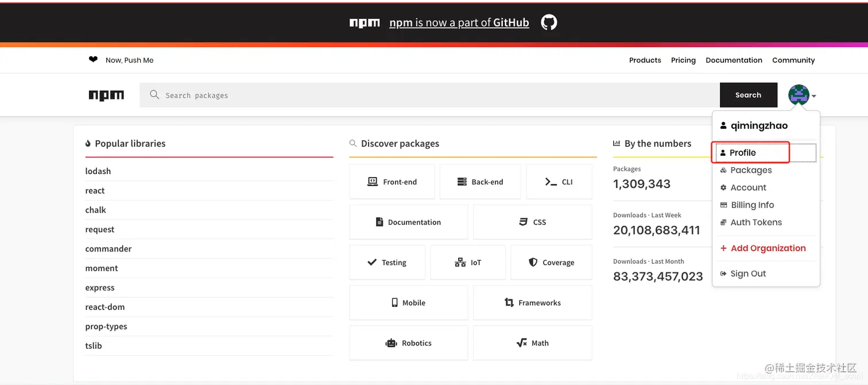868x385 pixels.
Task: Open the IoT category tile
Action: click(x=468, y=262)
